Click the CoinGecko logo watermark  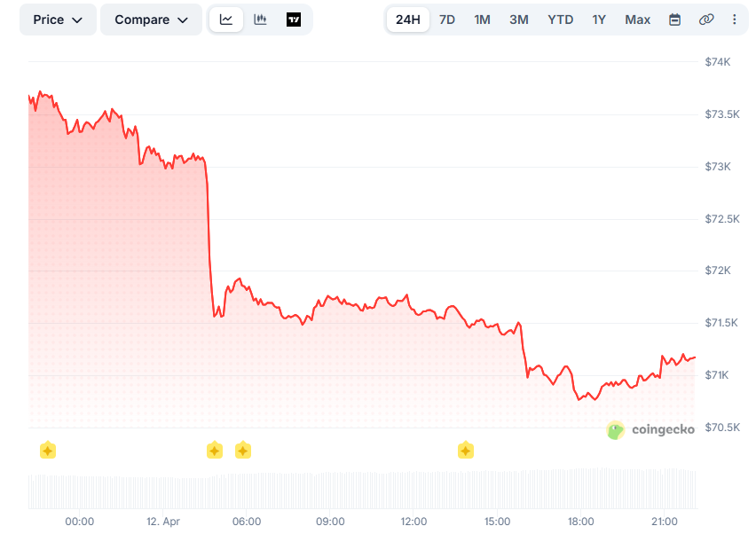tap(650, 430)
